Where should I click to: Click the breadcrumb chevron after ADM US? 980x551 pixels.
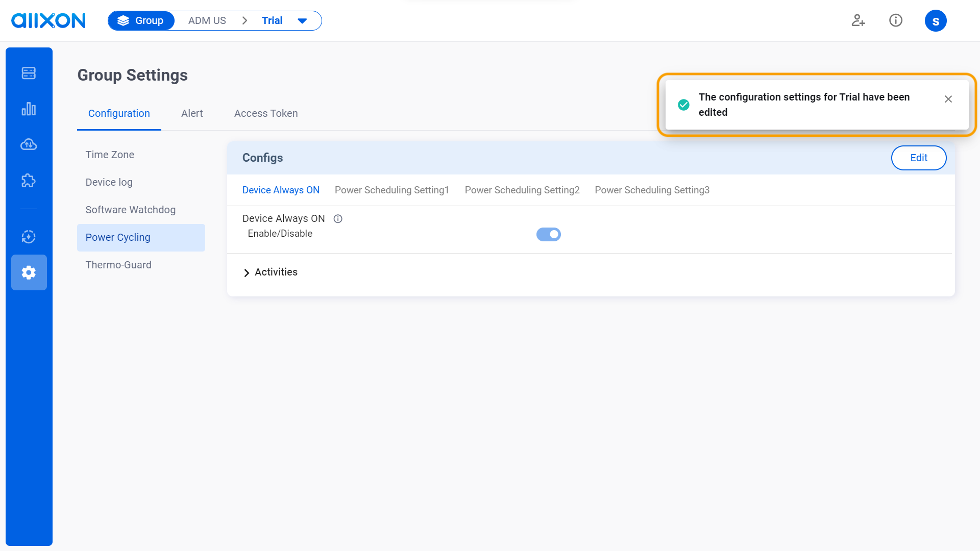(244, 20)
